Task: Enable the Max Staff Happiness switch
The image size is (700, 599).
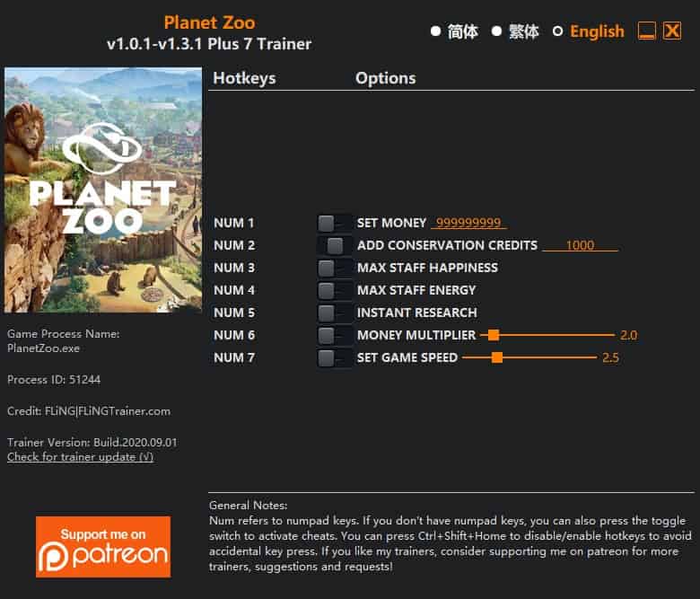Action: pyautogui.click(x=334, y=268)
